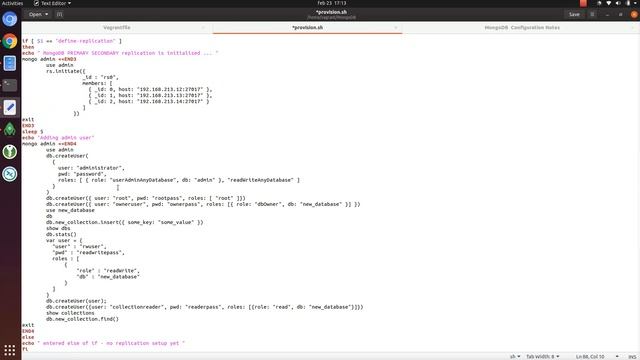This screenshot has width=640, height=360.
Task: Click the 'entered else of if' echo line
Action: (x=104, y=343)
